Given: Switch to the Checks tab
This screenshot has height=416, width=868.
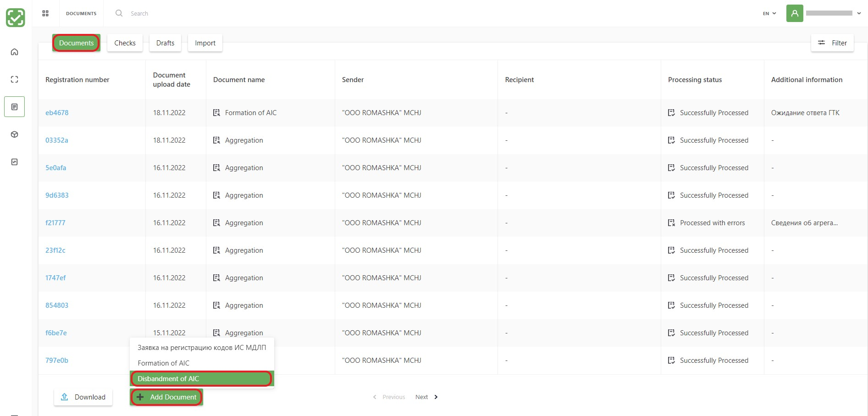Looking at the screenshot, I should point(125,43).
